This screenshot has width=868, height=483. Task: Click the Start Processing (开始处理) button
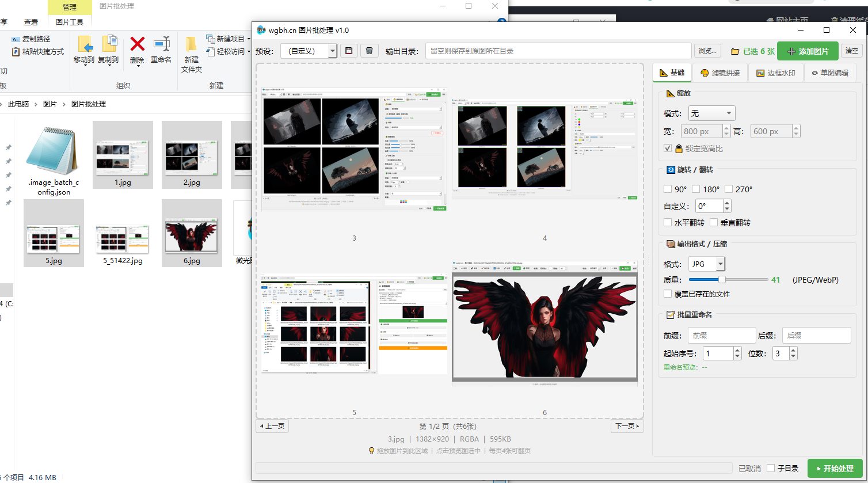pos(835,468)
